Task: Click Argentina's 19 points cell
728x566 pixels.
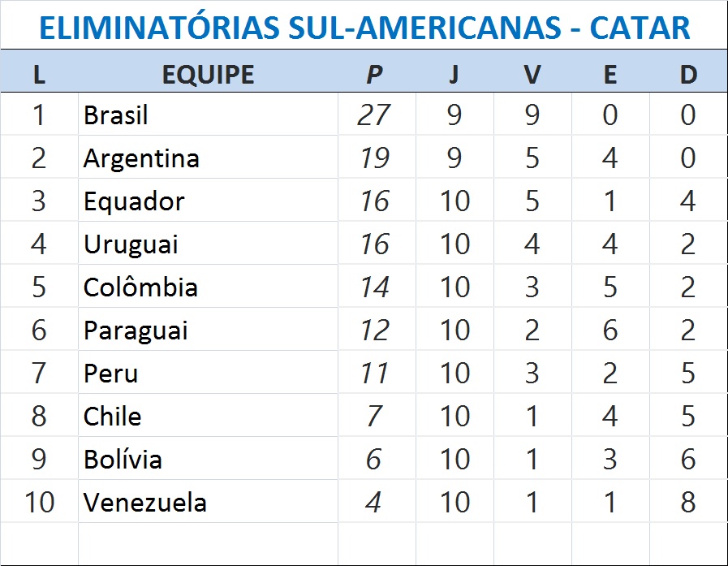Action: tap(374, 158)
